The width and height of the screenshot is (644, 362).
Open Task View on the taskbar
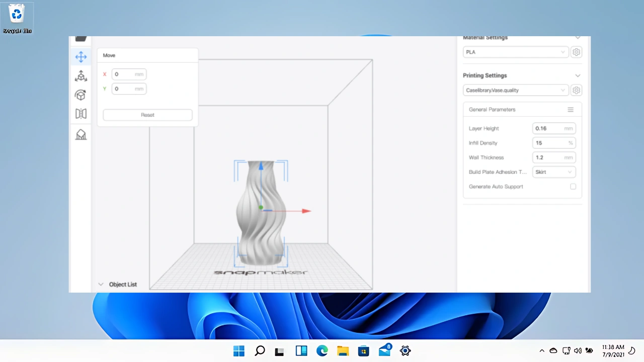click(280, 351)
